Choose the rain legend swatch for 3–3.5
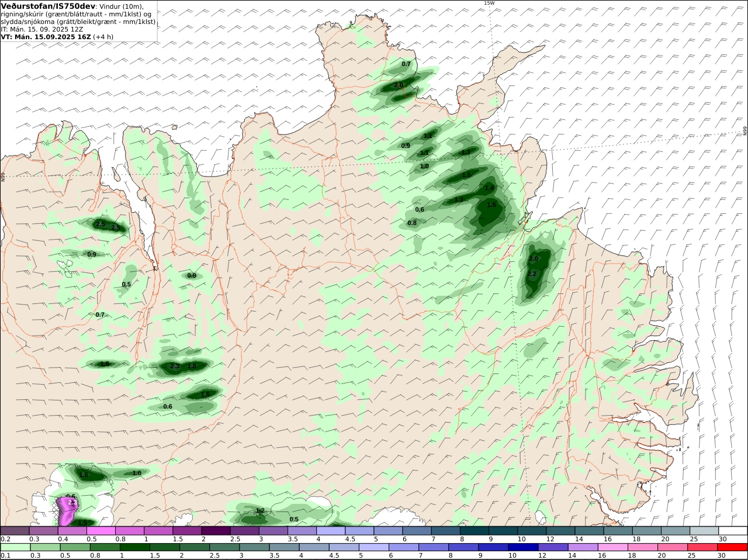748x560 pixels. tap(254, 547)
